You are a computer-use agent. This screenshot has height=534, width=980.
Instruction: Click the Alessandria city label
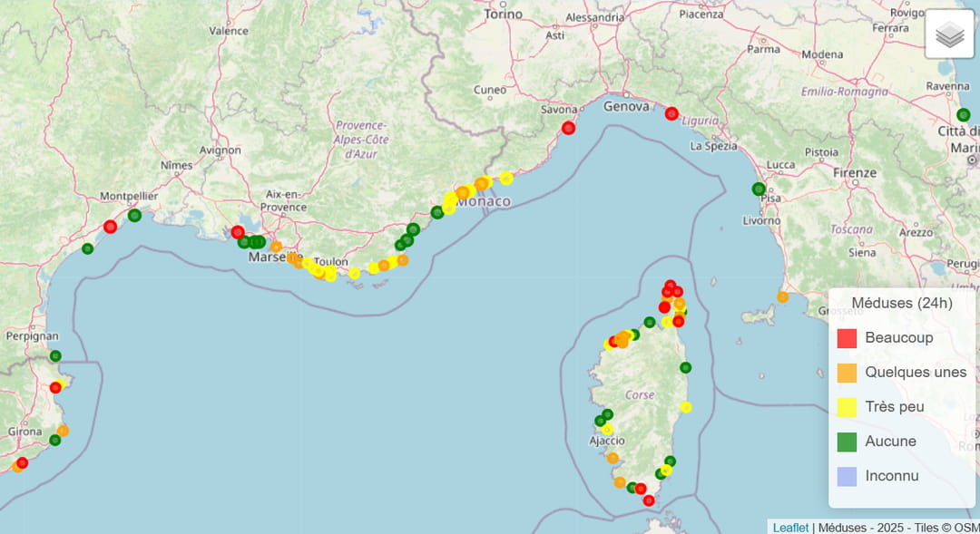click(594, 17)
